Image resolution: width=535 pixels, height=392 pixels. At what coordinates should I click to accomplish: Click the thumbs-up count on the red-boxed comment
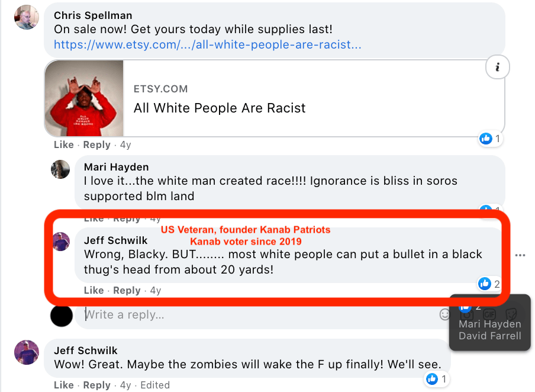(x=489, y=284)
